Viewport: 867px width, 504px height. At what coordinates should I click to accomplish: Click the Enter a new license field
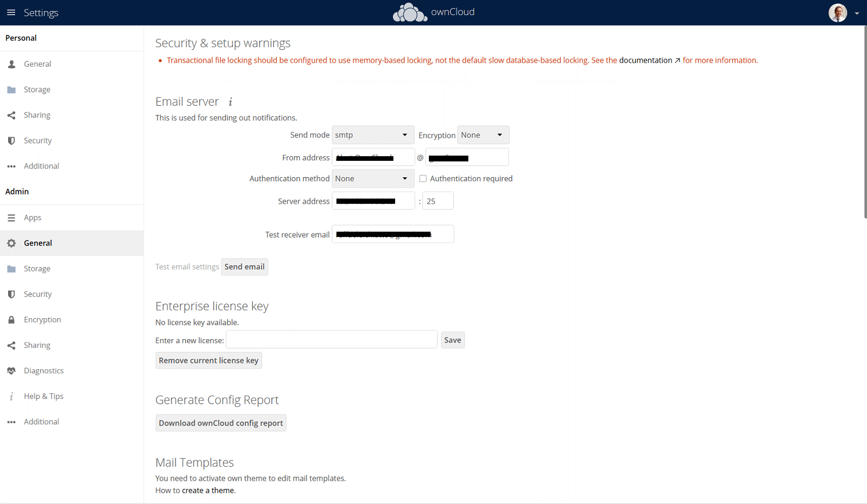click(x=332, y=340)
